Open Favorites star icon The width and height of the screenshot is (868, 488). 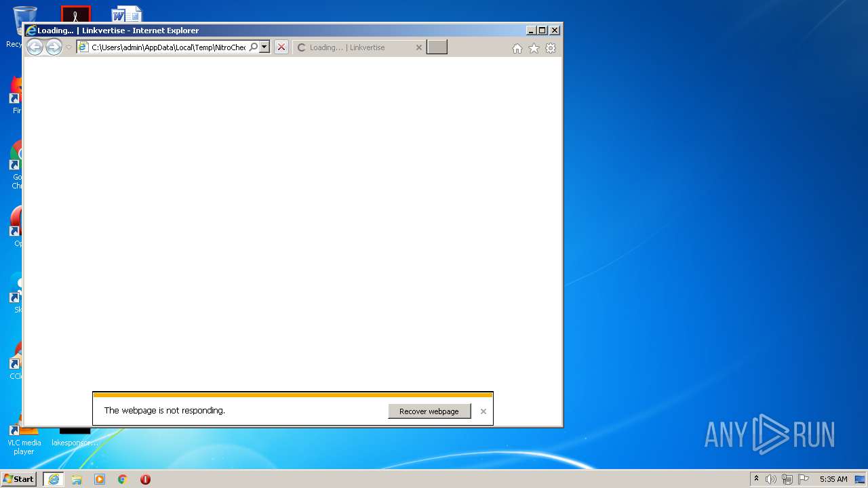point(534,48)
